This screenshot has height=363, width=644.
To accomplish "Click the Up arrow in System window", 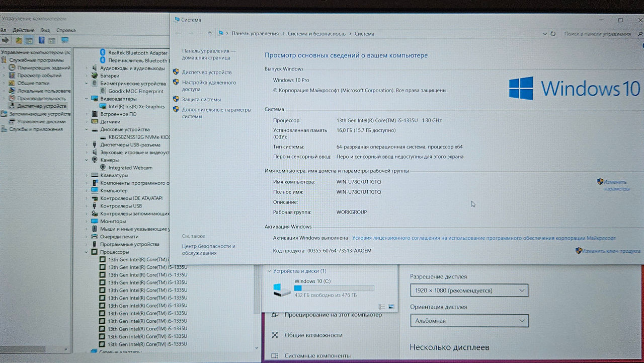I will point(210,34).
